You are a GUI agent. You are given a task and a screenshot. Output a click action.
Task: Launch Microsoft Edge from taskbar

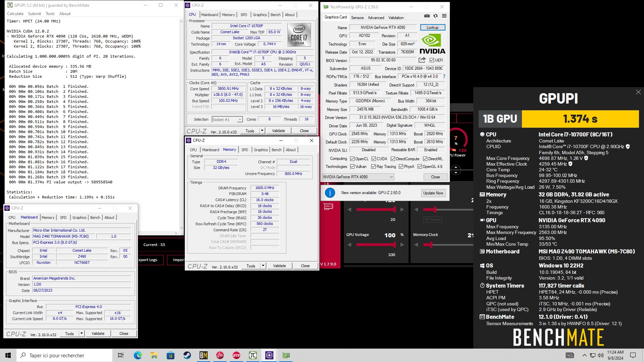(x=138, y=355)
